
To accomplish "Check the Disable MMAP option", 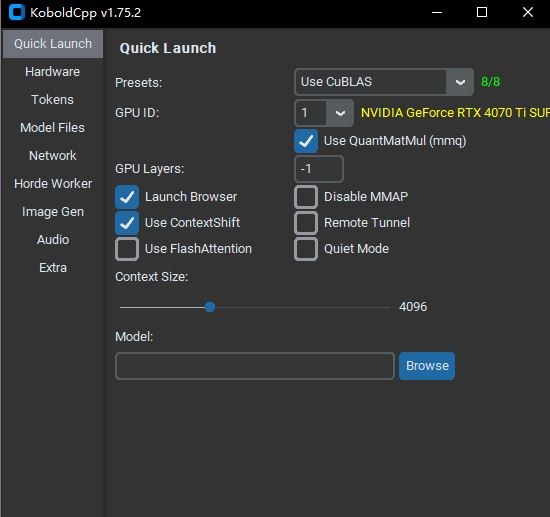I will (306, 197).
